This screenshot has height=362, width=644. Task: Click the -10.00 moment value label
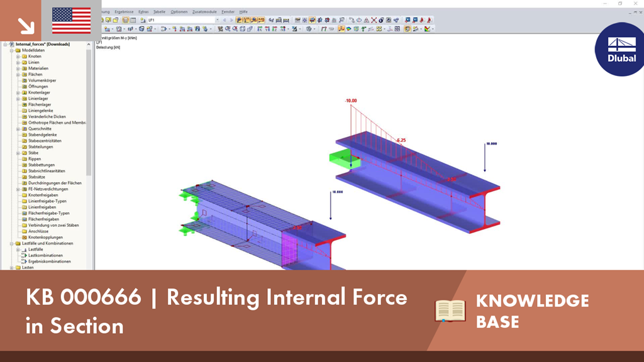tap(351, 101)
